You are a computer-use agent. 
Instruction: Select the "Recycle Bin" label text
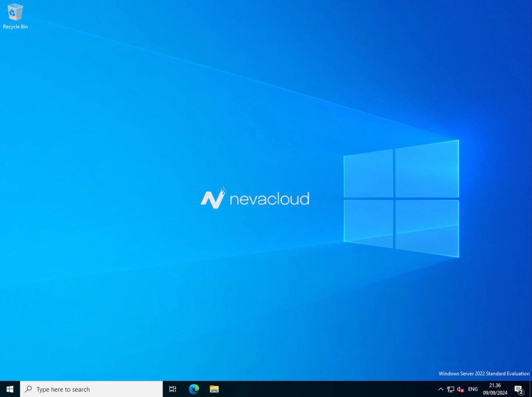pyautogui.click(x=15, y=27)
